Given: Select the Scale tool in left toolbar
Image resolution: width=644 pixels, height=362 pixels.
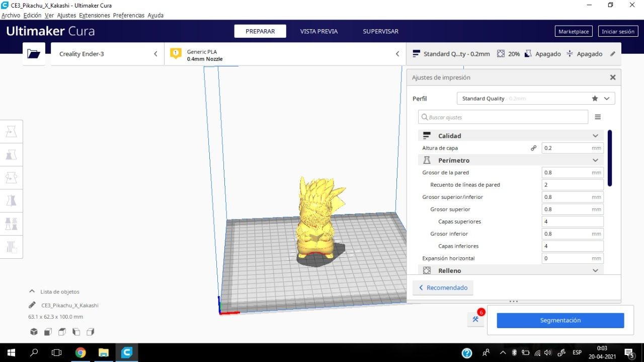Looking at the screenshot, I should coord(11,155).
